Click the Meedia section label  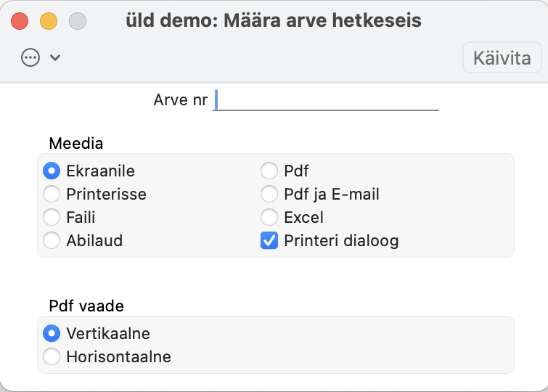[76, 143]
